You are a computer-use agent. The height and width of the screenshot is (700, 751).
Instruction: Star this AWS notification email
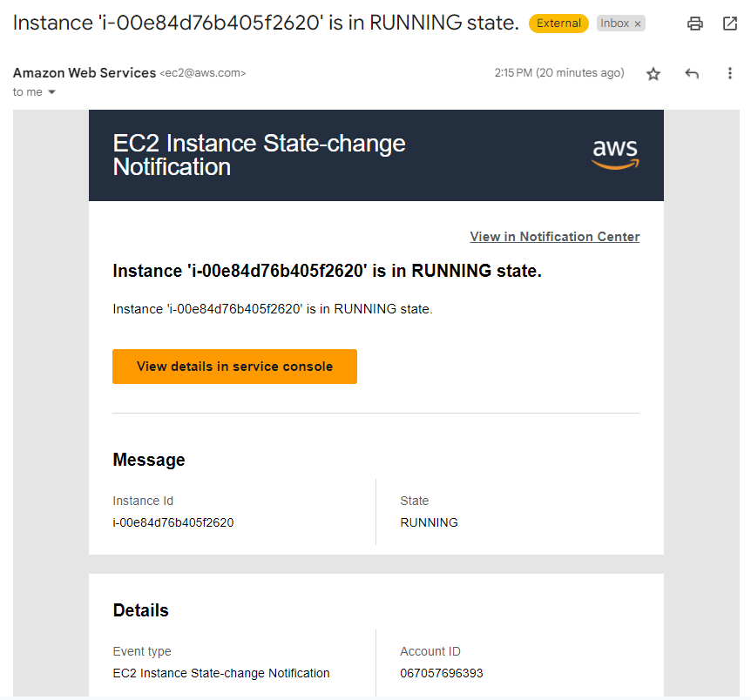click(653, 74)
